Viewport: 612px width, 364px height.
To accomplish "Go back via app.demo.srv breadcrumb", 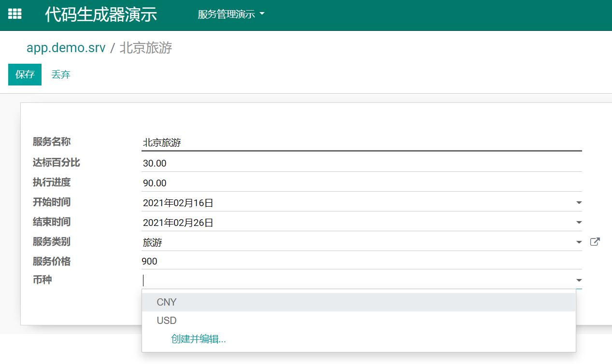I will 66,48.
